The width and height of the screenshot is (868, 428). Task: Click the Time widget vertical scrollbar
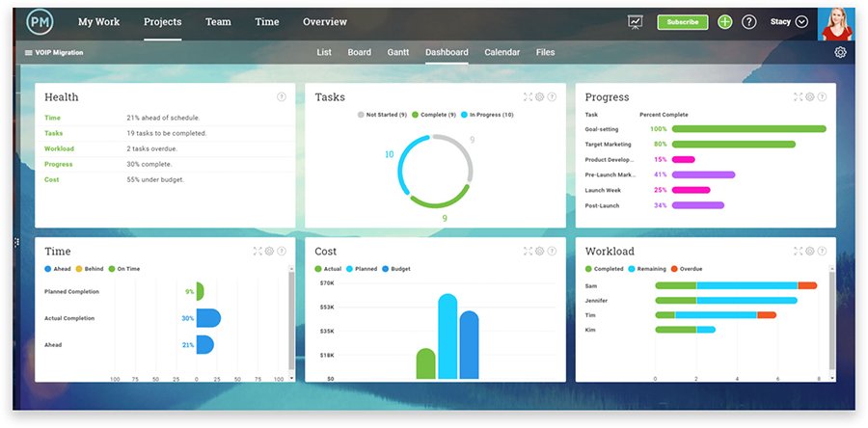pos(291,318)
